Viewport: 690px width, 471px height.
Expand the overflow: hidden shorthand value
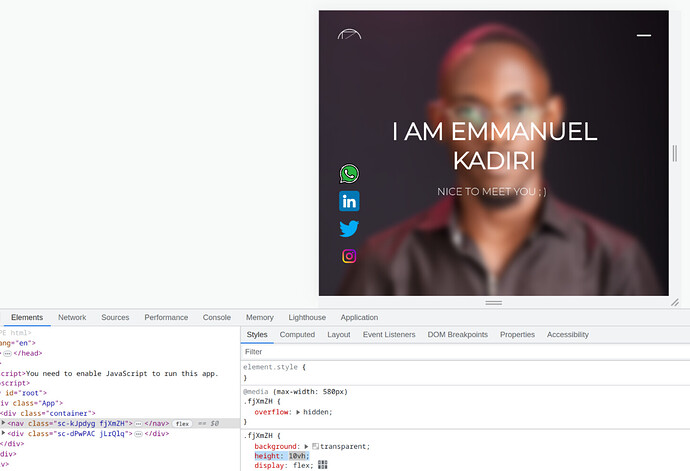[x=298, y=412]
